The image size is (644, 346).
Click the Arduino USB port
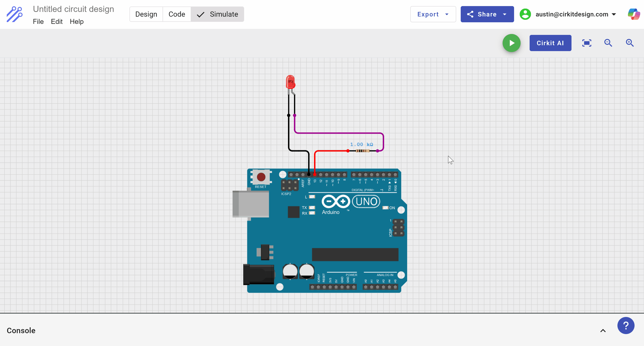pyautogui.click(x=251, y=204)
